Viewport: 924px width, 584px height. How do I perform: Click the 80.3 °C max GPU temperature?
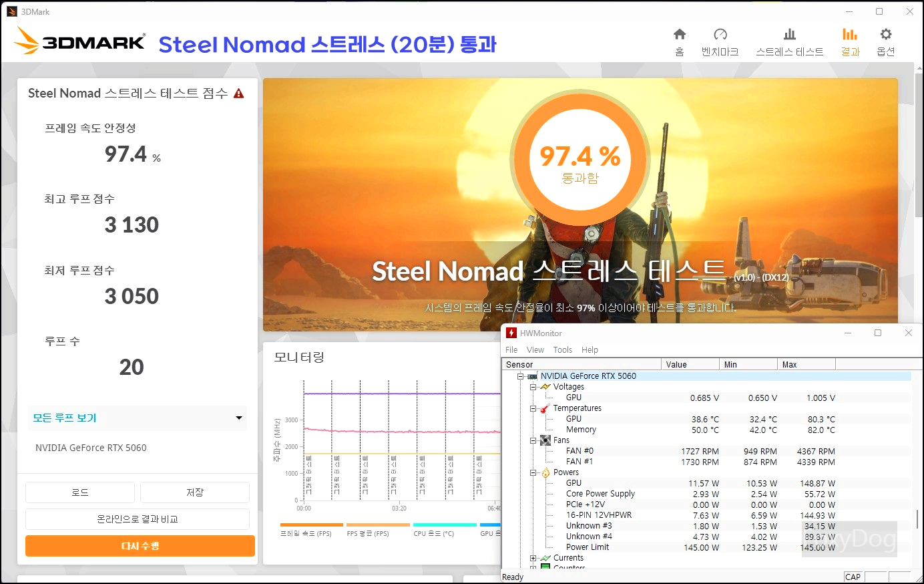[821, 419]
